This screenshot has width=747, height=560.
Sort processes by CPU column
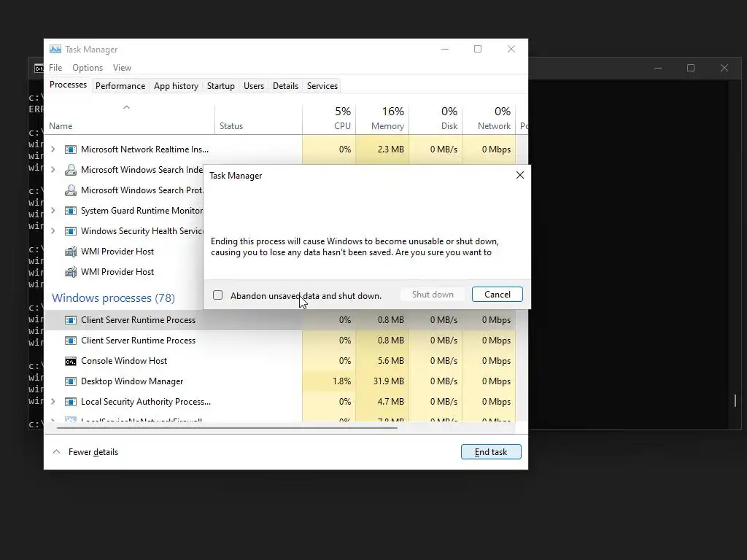329,119
